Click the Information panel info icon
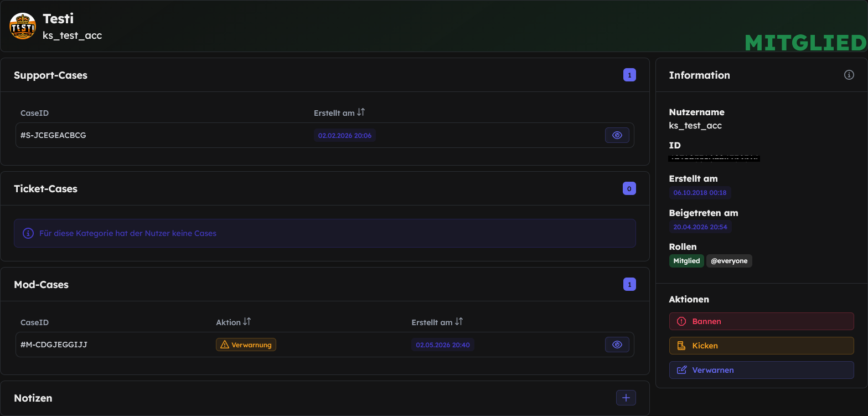 pos(849,75)
